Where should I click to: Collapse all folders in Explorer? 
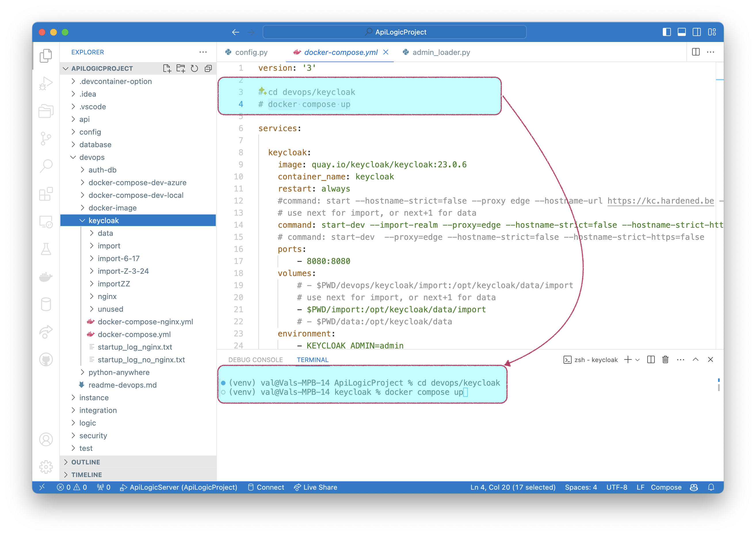(x=208, y=68)
